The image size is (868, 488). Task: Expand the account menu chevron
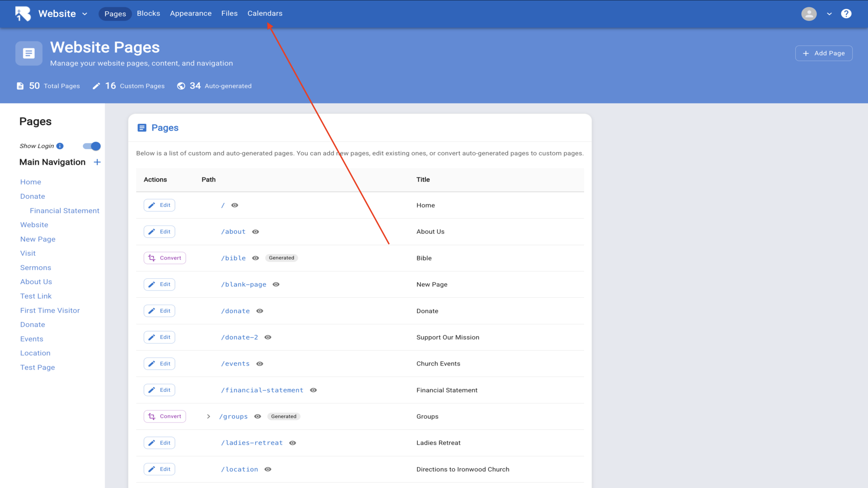(829, 14)
